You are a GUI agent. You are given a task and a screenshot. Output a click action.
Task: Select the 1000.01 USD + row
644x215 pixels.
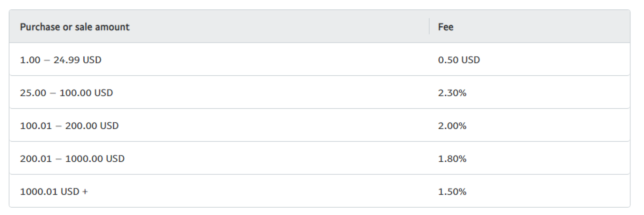(319, 191)
